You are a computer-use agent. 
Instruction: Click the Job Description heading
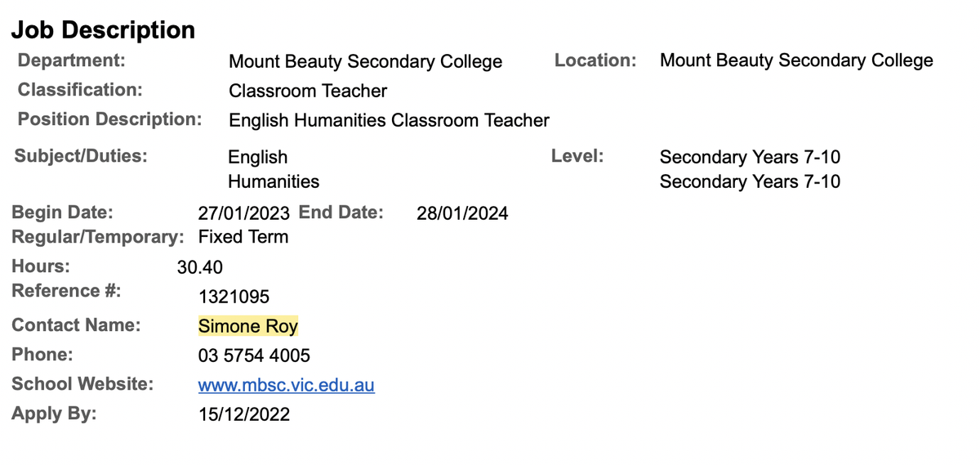pos(103,30)
